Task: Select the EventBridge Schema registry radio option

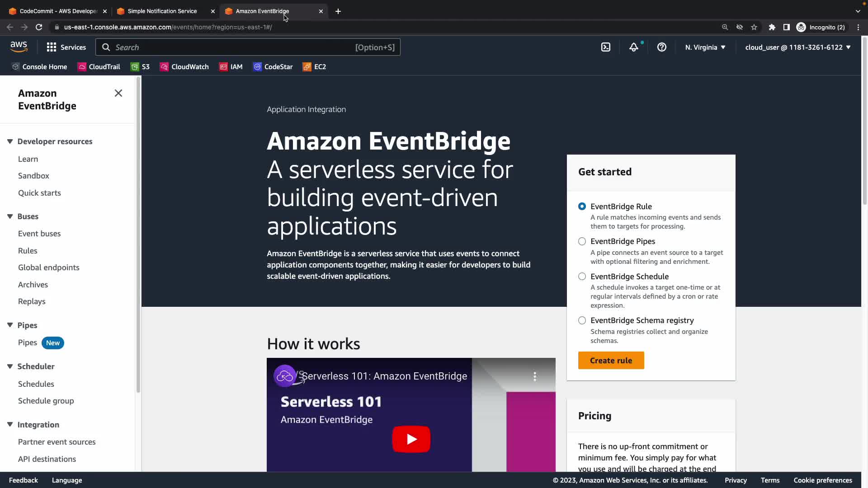Action: point(582,320)
